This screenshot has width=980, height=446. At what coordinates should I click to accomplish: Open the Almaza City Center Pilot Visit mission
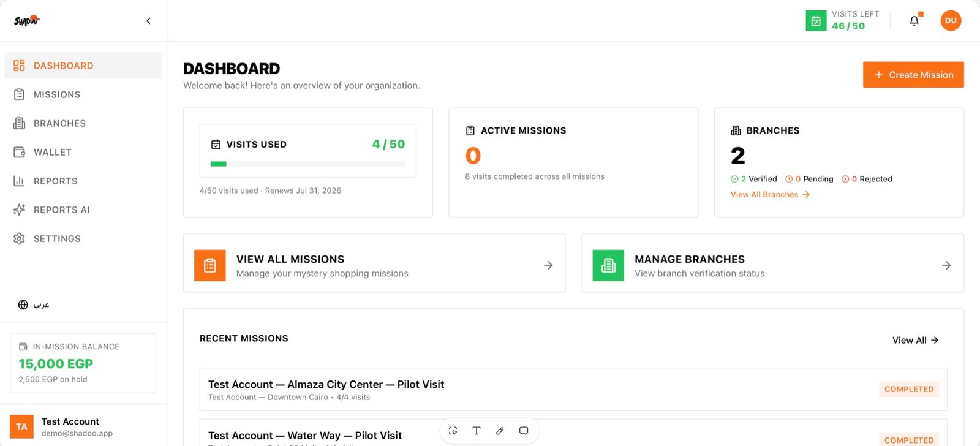[573, 390]
